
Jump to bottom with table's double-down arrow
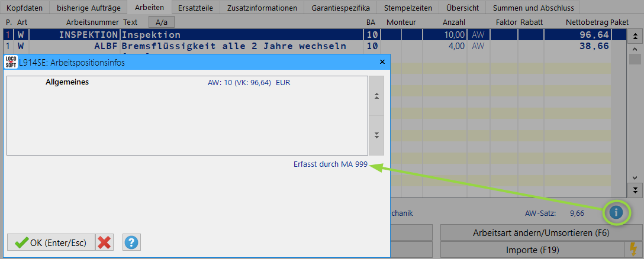pyautogui.click(x=635, y=190)
